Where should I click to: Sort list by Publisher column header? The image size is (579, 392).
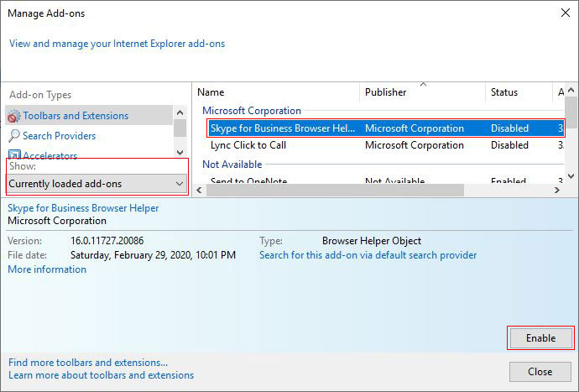(385, 92)
